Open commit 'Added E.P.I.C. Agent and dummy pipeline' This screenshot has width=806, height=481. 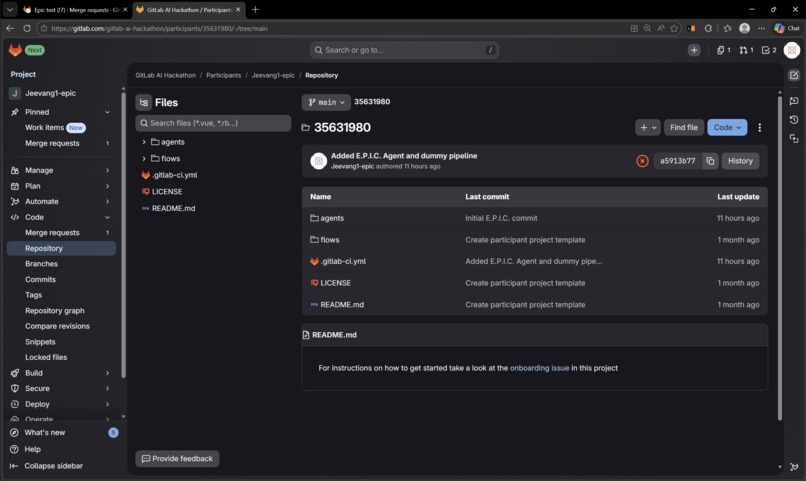tap(404, 156)
